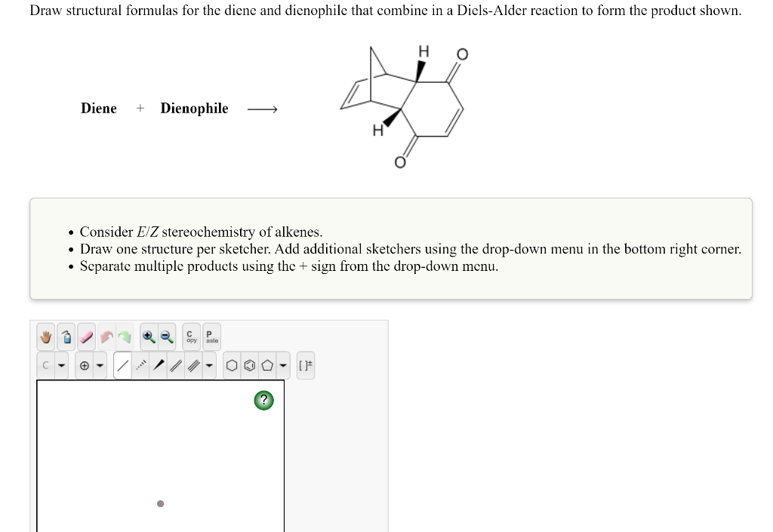Select the cyclohexane ring template
This screenshot has height=532, width=773.
pos(233,364)
